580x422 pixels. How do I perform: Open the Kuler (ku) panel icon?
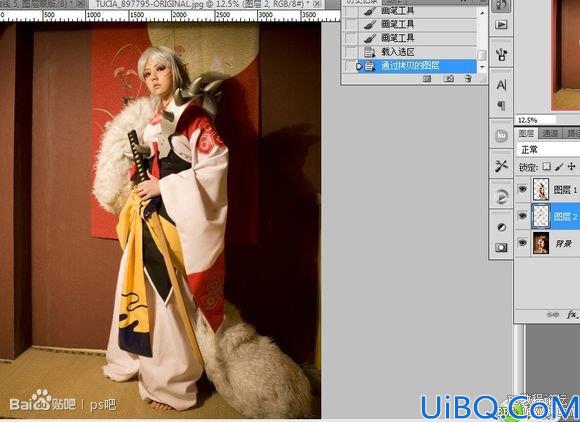point(501,135)
